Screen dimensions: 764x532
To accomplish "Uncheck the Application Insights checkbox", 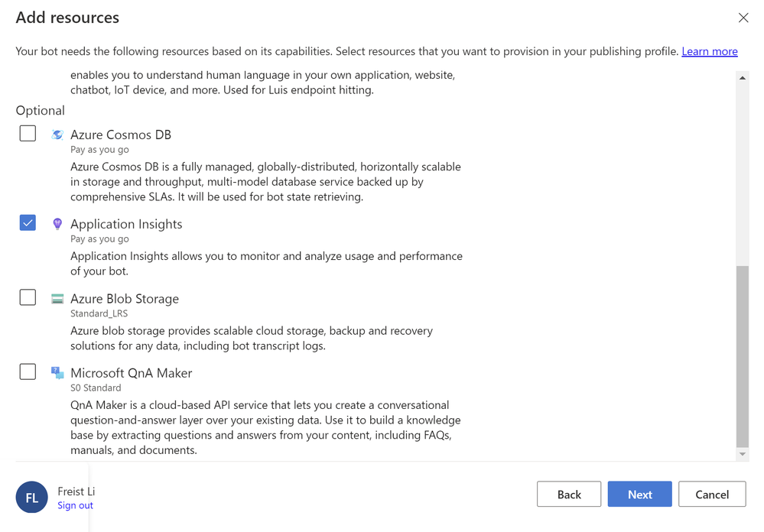I will pyautogui.click(x=28, y=223).
